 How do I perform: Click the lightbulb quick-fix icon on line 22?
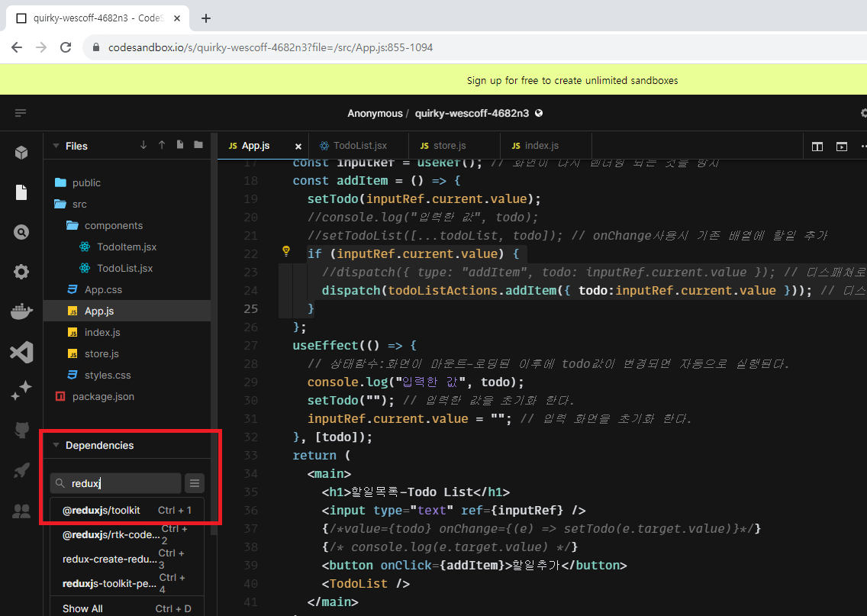pyautogui.click(x=286, y=252)
